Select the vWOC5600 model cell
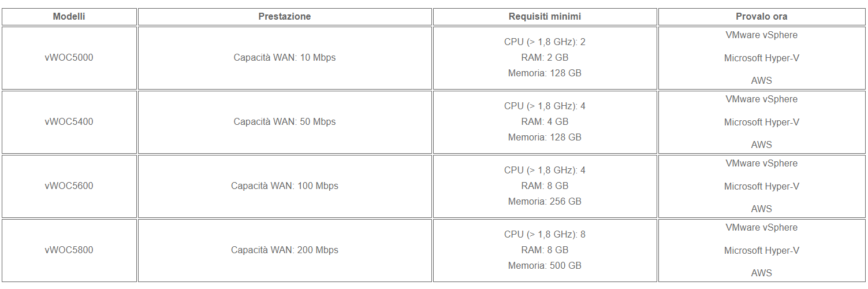 point(69,186)
